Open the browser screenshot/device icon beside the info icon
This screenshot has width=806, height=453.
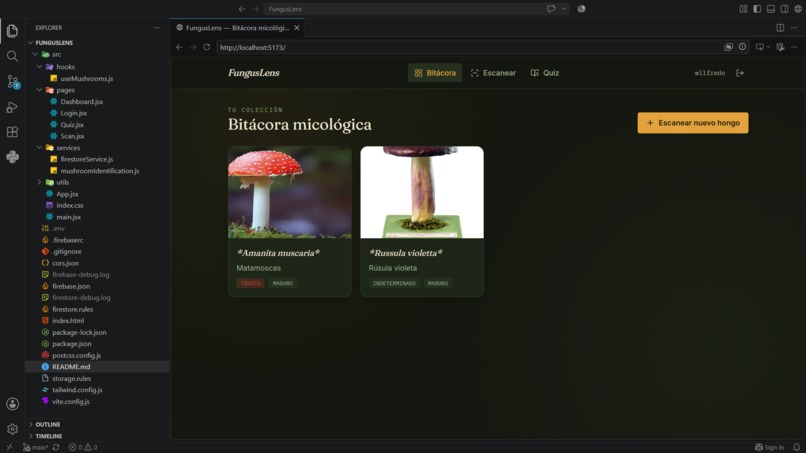pyautogui.click(x=728, y=47)
